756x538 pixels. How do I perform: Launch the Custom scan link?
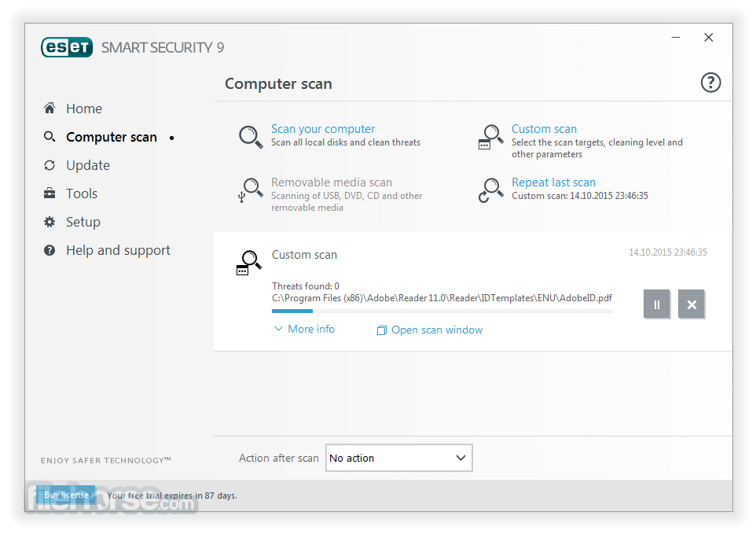click(544, 129)
